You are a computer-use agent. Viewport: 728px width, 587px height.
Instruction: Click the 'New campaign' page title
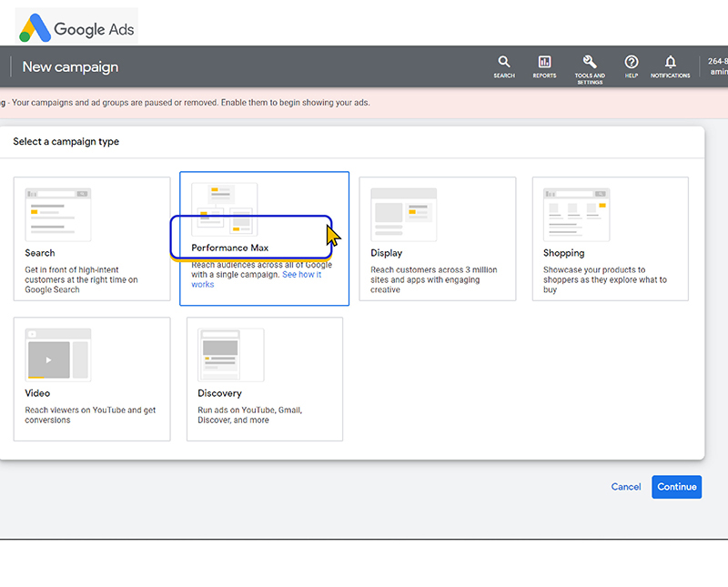(71, 66)
